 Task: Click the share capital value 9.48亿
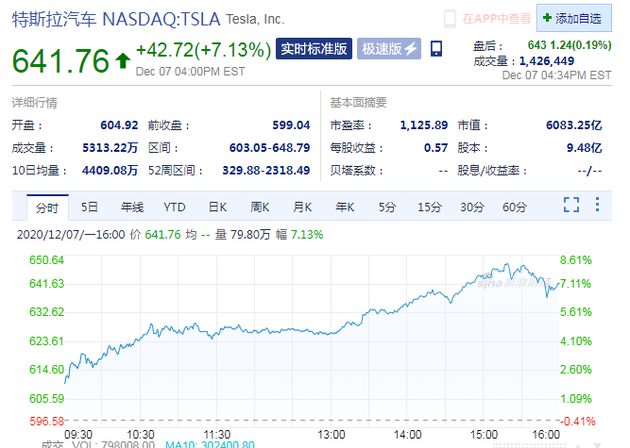[584, 148]
